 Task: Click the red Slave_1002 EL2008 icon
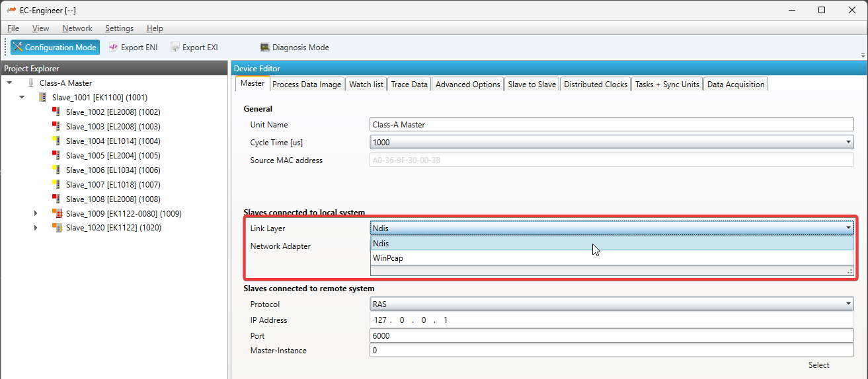56,112
